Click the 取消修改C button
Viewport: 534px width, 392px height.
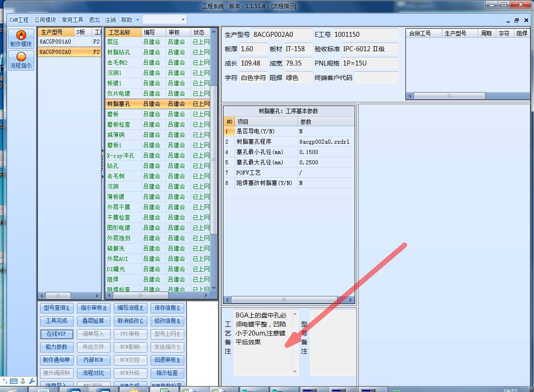(130, 321)
